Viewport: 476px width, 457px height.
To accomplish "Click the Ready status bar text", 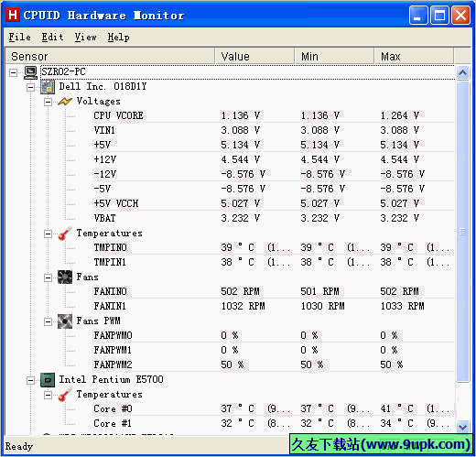I will click(x=19, y=447).
